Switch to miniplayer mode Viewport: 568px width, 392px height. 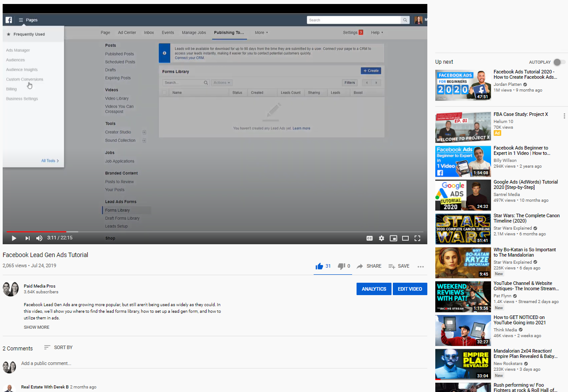coord(393,238)
